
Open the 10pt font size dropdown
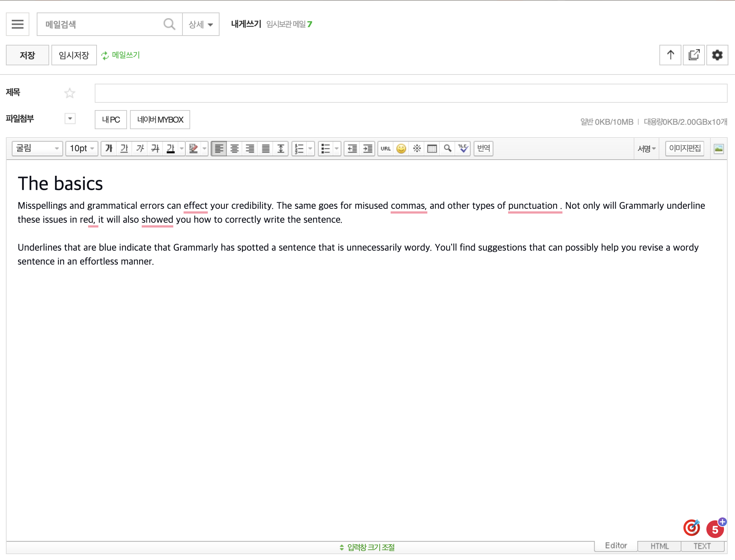(x=82, y=148)
